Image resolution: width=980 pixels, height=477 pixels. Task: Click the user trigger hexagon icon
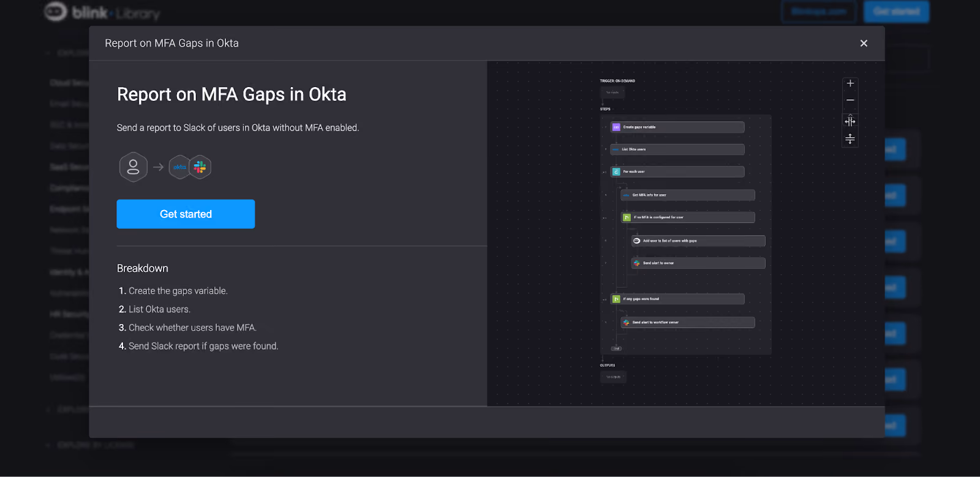[x=133, y=167]
